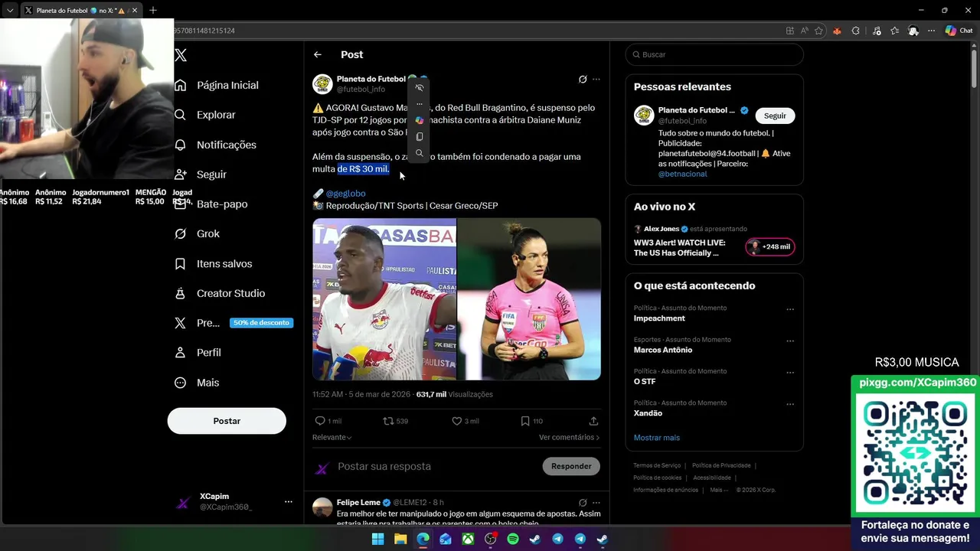Viewport: 980px width, 551px height.
Task: Click the share icon under post
Action: 593,421
